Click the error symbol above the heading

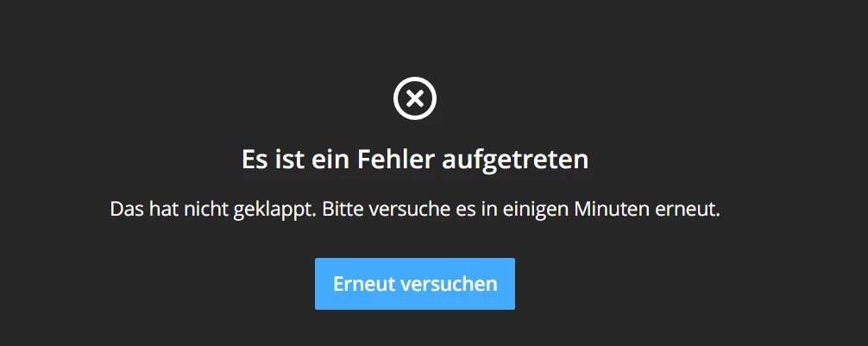(415, 98)
